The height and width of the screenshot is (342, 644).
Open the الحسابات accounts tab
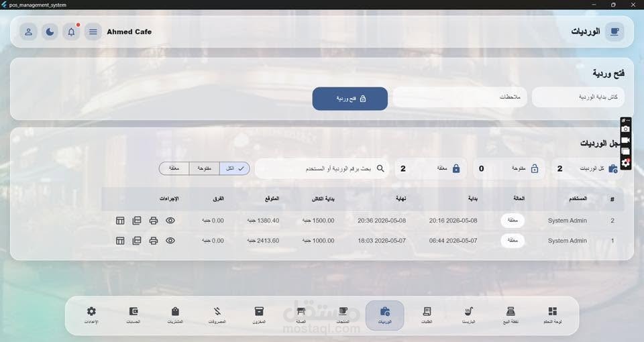(133, 315)
